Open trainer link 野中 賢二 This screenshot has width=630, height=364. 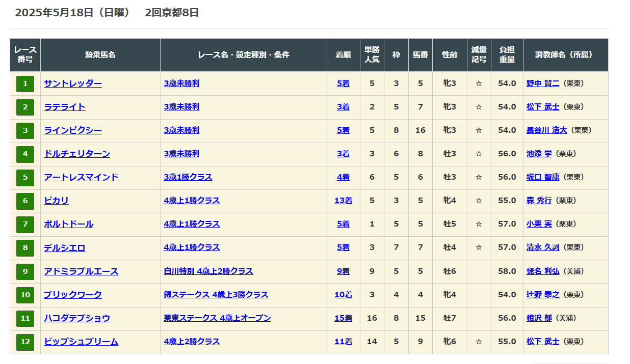(542, 83)
